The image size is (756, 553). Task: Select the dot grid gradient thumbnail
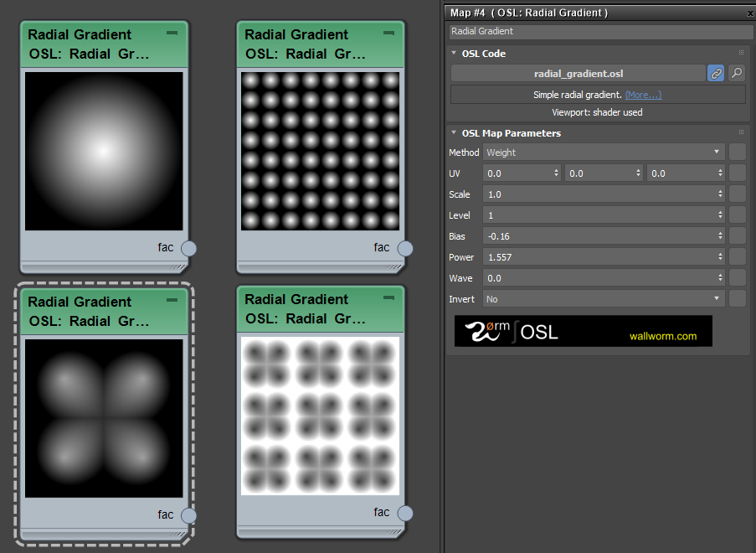pos(320,151)
